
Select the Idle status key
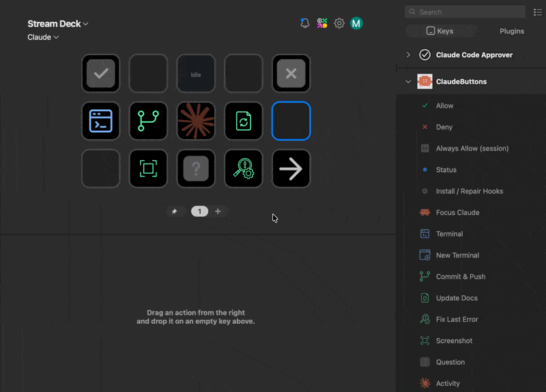click(196, 74)
